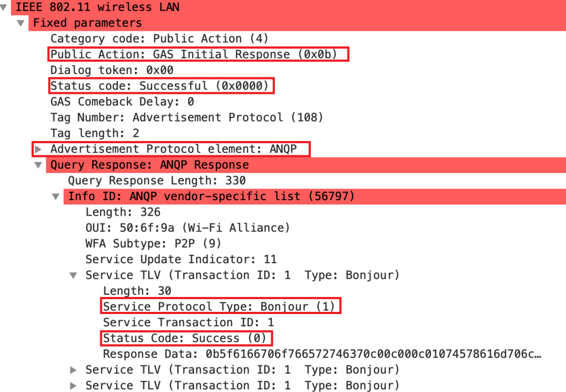
Task: Select the Category code: Public Action field
Action: 159,39
